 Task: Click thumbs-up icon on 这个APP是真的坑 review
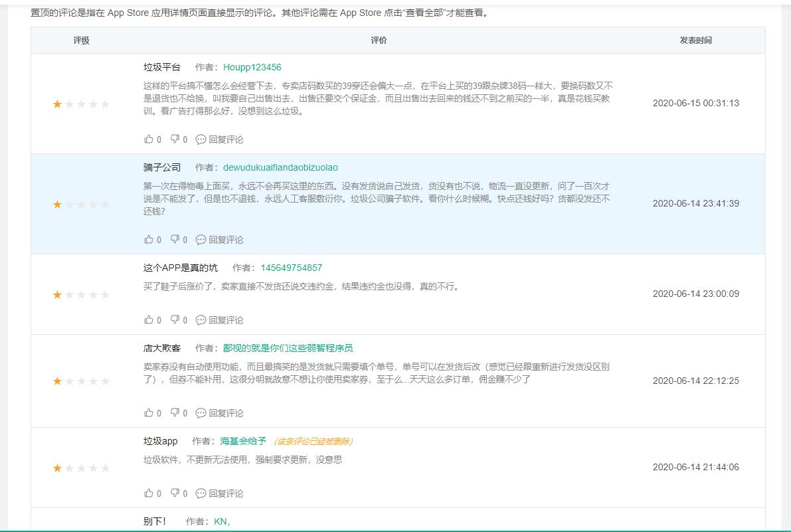click(x=149, y=319)
